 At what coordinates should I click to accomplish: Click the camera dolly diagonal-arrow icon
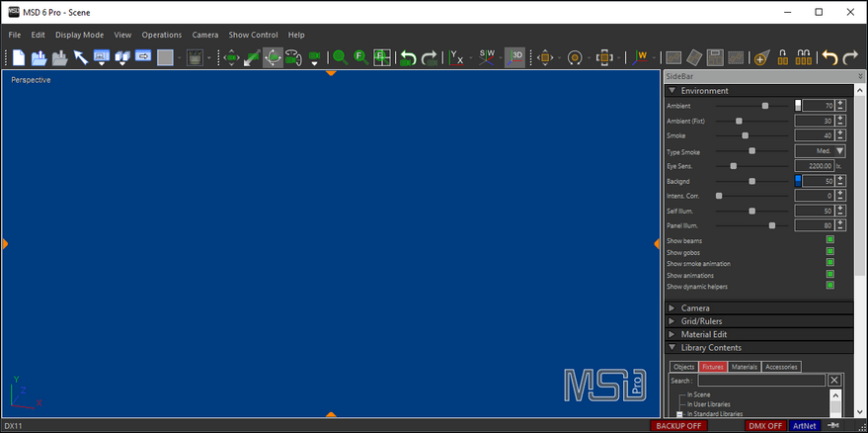[x=252, y=57]
